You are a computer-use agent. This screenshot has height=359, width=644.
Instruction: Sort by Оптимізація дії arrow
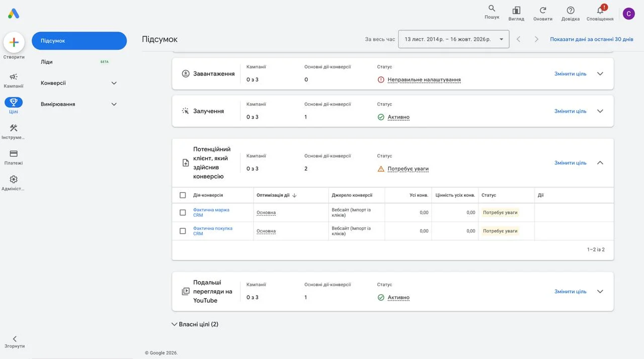(x=294, y=195)
